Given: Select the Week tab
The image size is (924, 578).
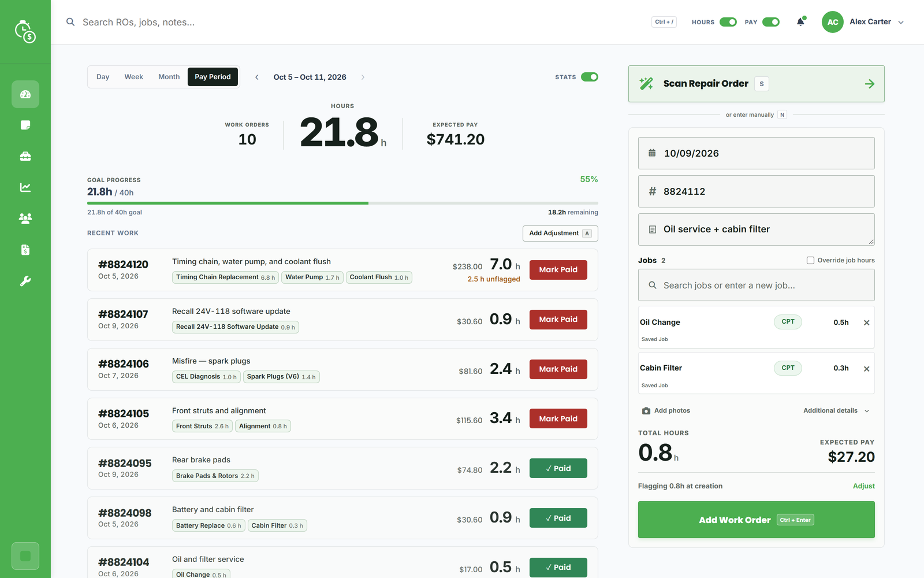Looking at the screenshot, I should [134, 77].
